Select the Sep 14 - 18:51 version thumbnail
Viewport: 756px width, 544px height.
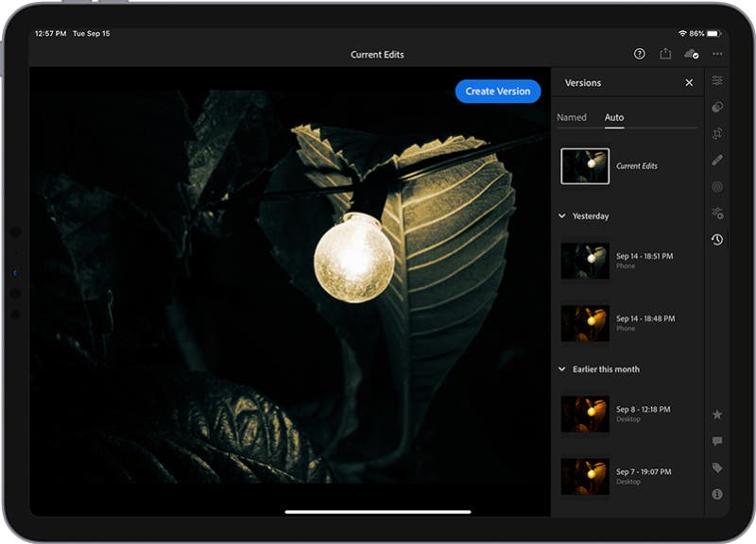[x=584, y=262]
